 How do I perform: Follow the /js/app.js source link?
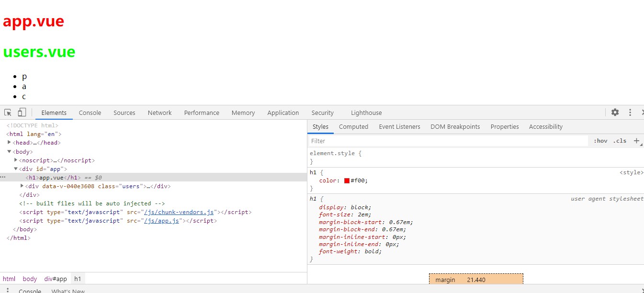162,221
